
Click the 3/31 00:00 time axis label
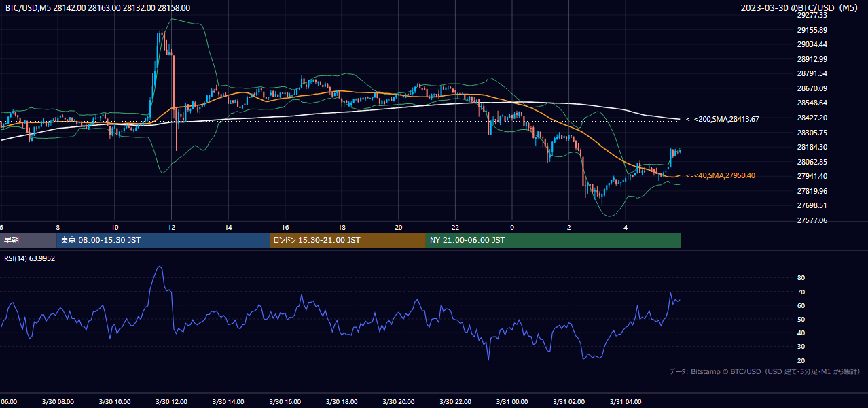click(512, 402)
